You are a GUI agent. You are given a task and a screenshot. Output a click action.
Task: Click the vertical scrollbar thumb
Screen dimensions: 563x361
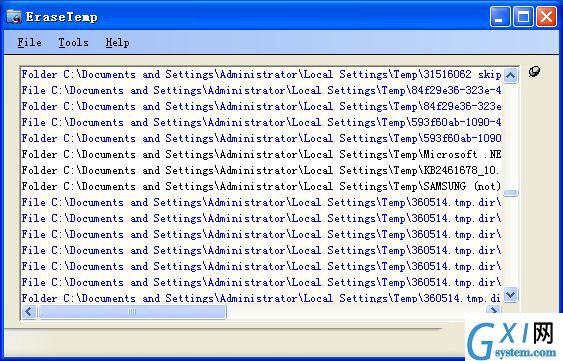[511, 193]
